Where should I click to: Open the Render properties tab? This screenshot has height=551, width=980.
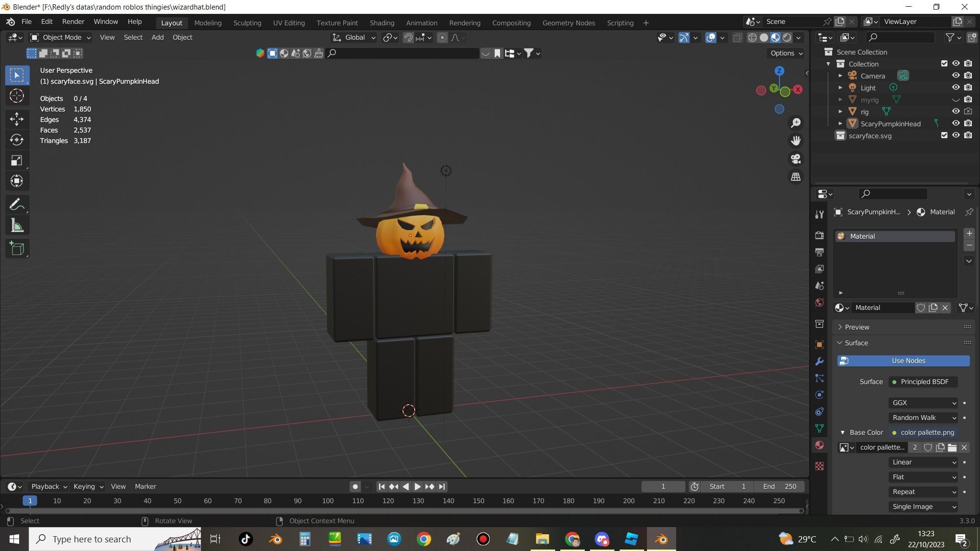tap(819, 235)
